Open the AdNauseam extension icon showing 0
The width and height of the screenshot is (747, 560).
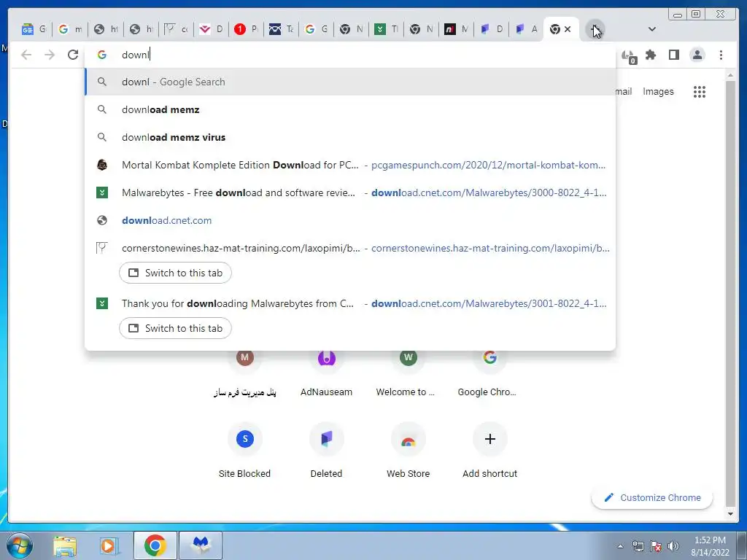pyautogui.click(x=629, y=56)
